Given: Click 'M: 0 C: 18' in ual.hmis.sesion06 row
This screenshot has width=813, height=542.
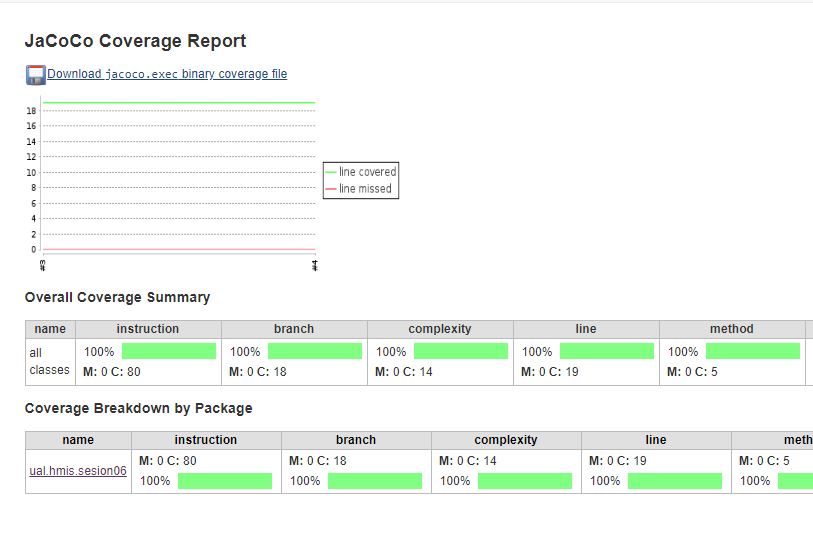Looking at the screenshot, I should click(x=317, y=461).
